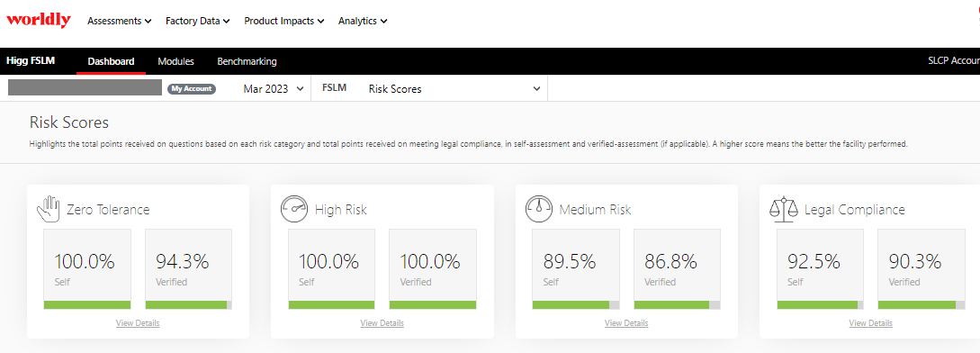Image resolution: width=980 pixels, height=353 pixels.
Task: Click the My Account badge
Action: pyautogui.click(x=192, y=89)
